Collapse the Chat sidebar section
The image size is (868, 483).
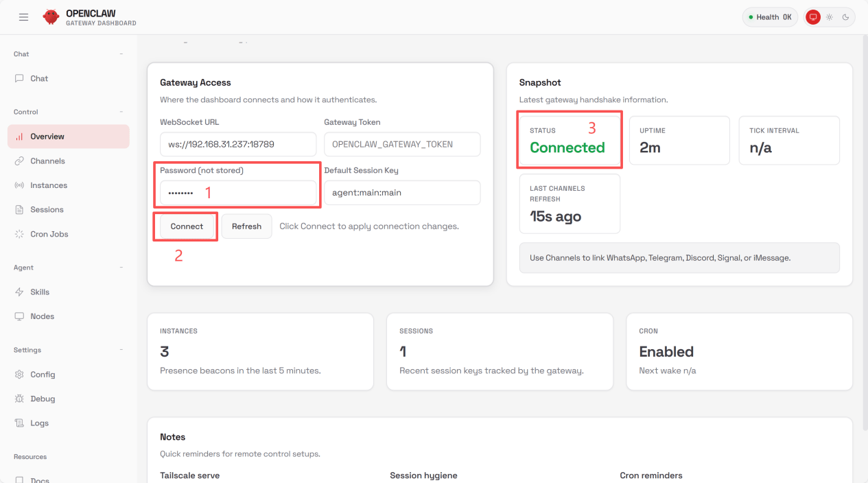tap(121, 54)
